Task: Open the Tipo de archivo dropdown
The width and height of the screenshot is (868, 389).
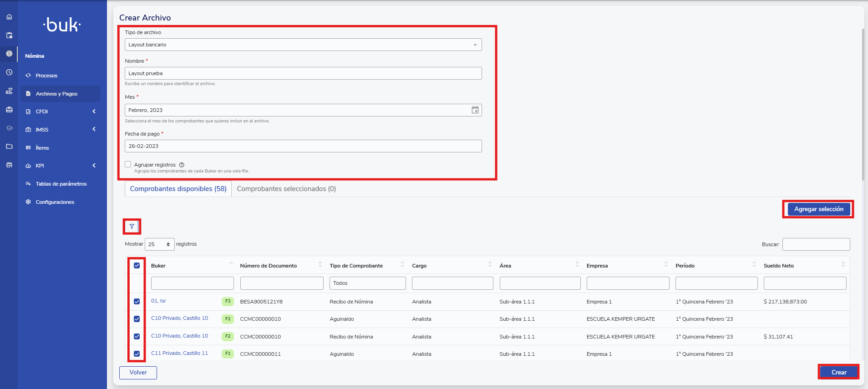Action: pyautogui.click(x=303, y=45)
